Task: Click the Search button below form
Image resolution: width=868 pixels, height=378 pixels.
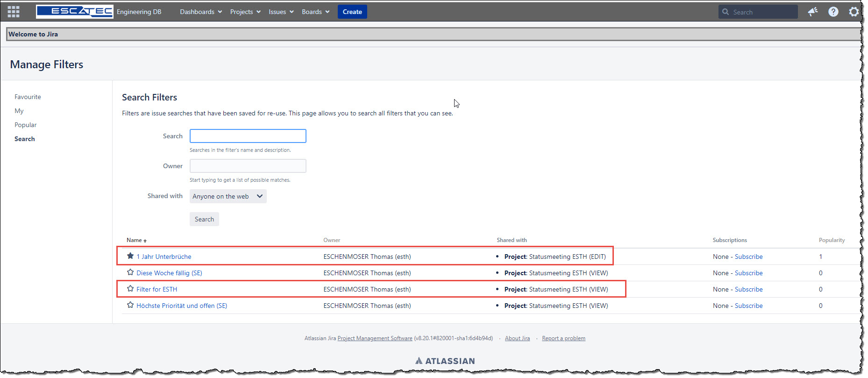Action: [204, 219]
